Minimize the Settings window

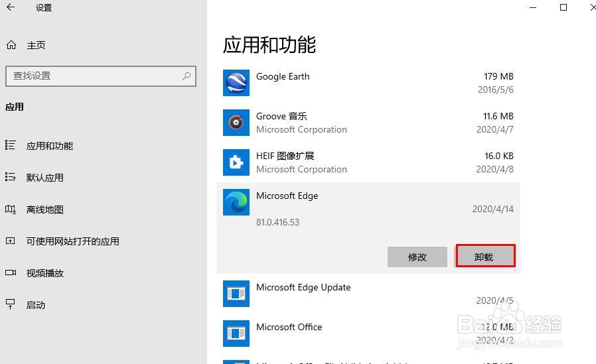pos(533,7)
